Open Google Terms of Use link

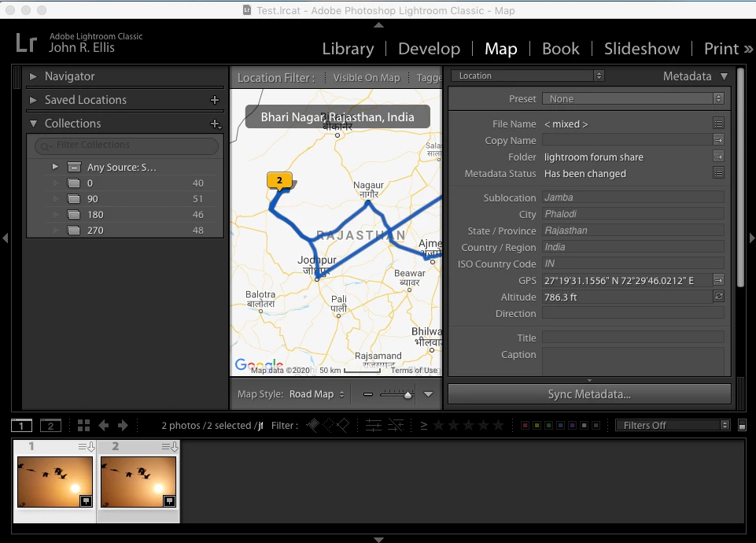pyautogui.click(x=415, y=371)
